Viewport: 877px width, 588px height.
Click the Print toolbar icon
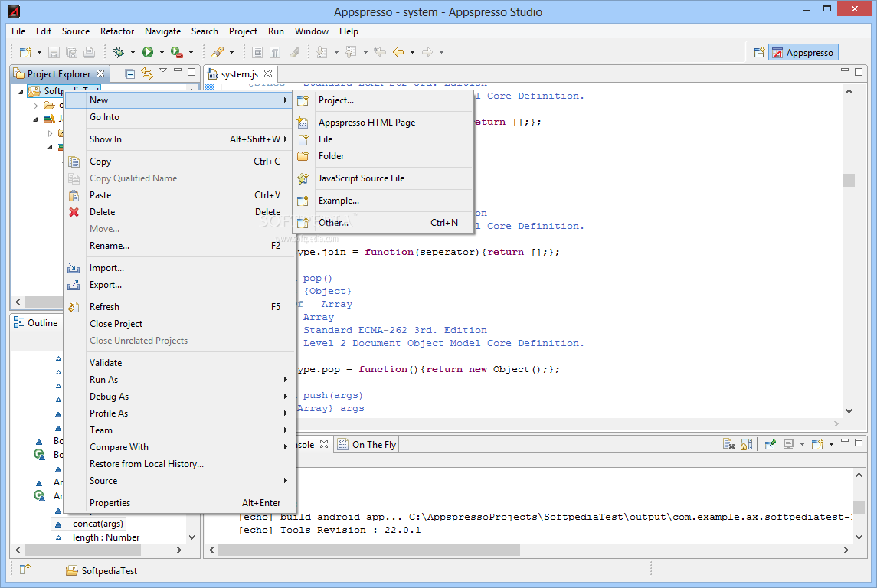tap(89, 52)
